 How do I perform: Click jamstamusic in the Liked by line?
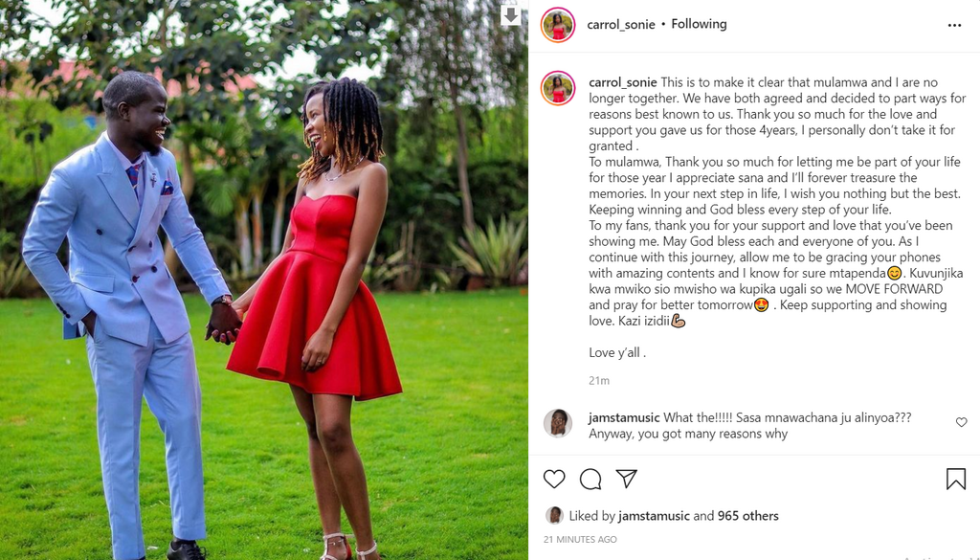tap(654, 516)
